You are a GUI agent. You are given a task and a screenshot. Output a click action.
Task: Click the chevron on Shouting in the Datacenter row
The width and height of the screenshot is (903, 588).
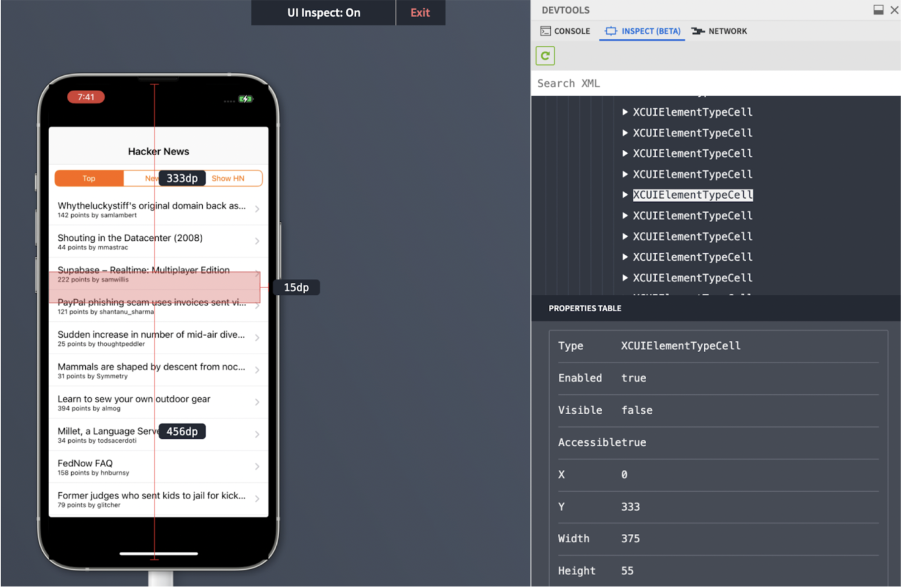click(x=257, y=241)
